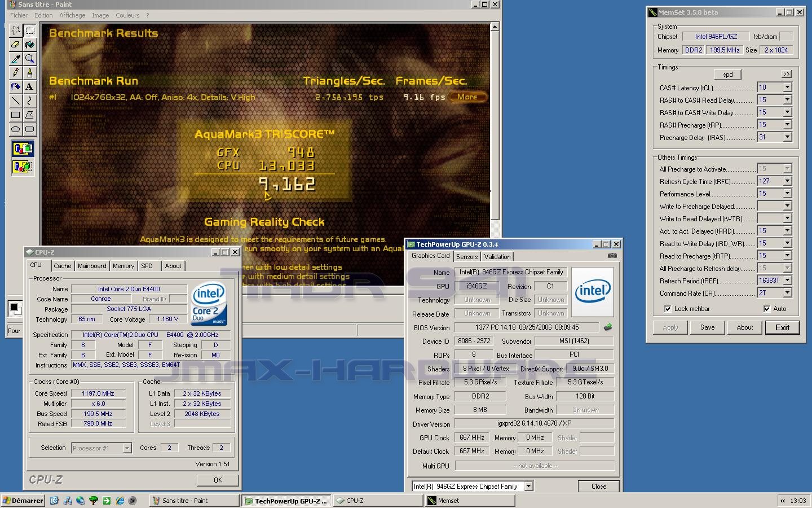Toggle the Auto checkbox in MemSet

(767, 309)
